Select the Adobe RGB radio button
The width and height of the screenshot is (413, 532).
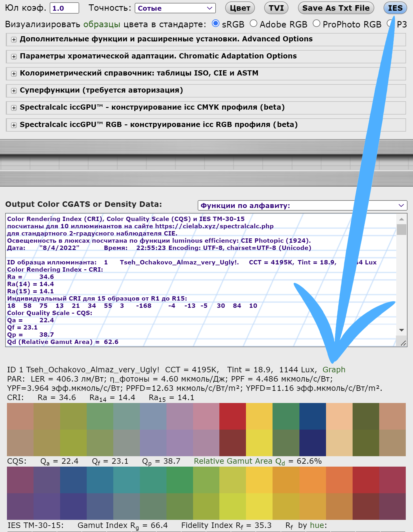[253, 23]
